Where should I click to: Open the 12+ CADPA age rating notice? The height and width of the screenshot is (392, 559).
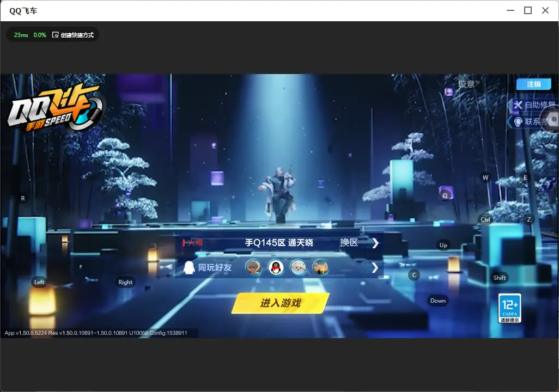(x=510, y=308)
